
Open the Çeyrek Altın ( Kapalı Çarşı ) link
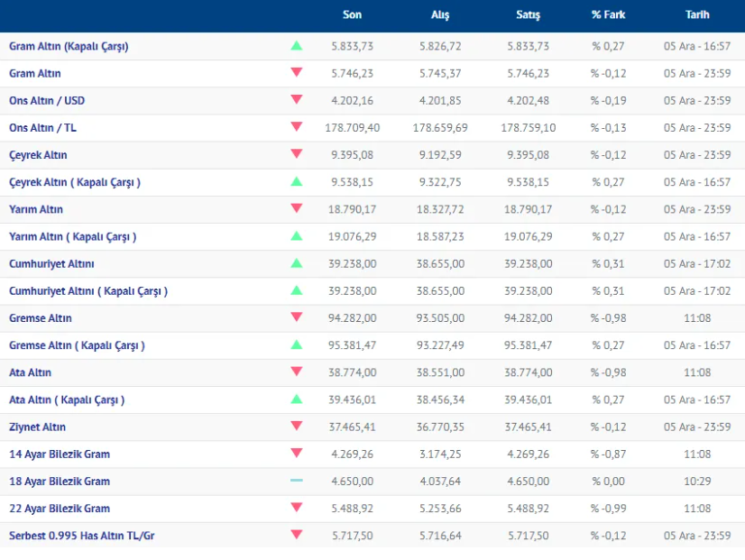tap(75, 182)
